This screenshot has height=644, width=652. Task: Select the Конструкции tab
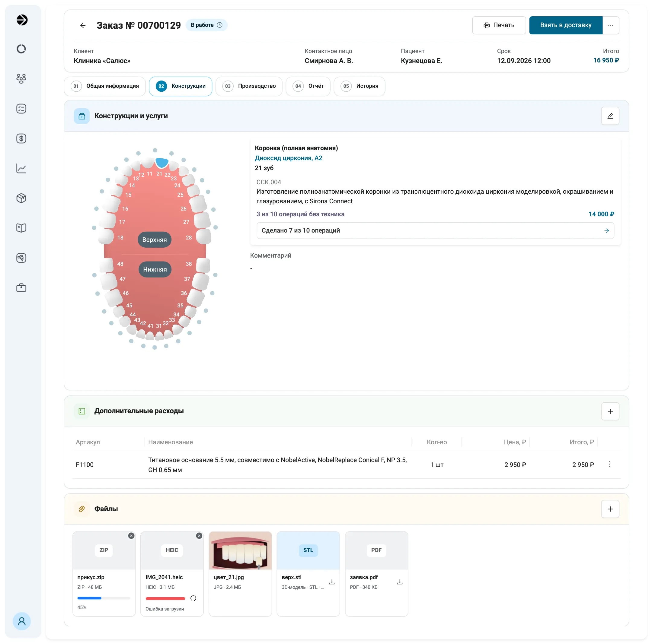[x=181, y=86]
